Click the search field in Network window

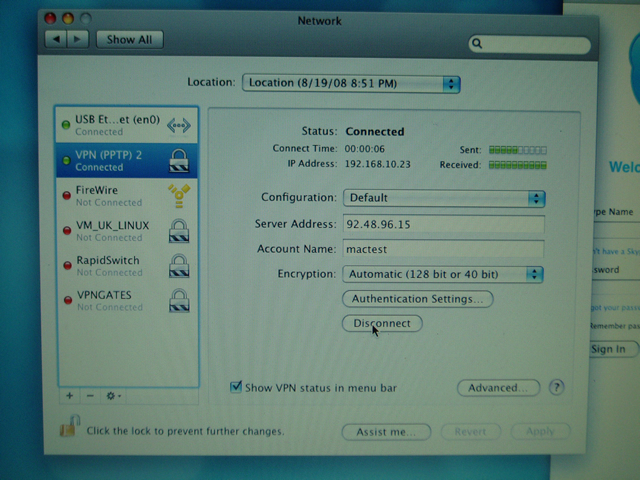pyautogui.click(x=529, y=44)
